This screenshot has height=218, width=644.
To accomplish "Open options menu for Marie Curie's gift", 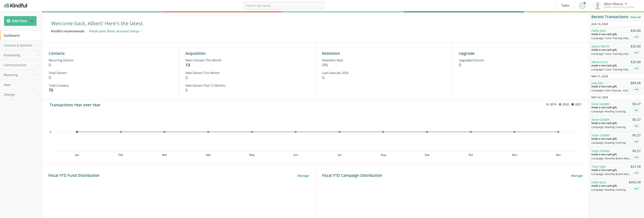I will coord(636,68).
